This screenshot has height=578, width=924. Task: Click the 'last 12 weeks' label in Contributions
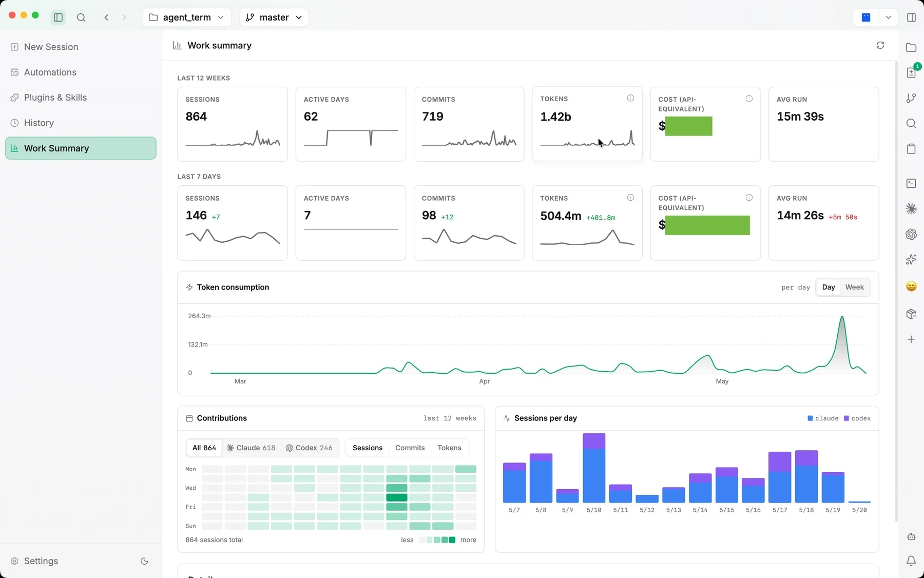click(x=450, y=418)
